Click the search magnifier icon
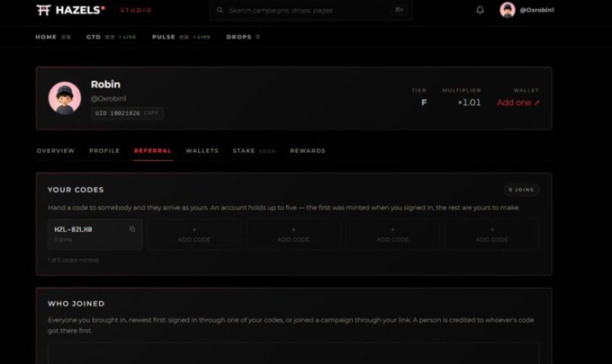Screen dimensions: 612x364 tap(220, 10)
